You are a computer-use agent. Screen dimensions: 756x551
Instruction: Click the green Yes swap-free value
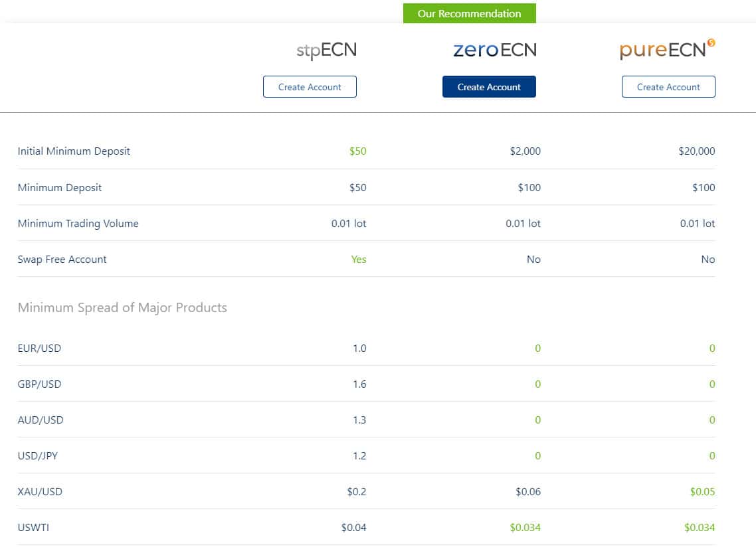click(359, 260)
